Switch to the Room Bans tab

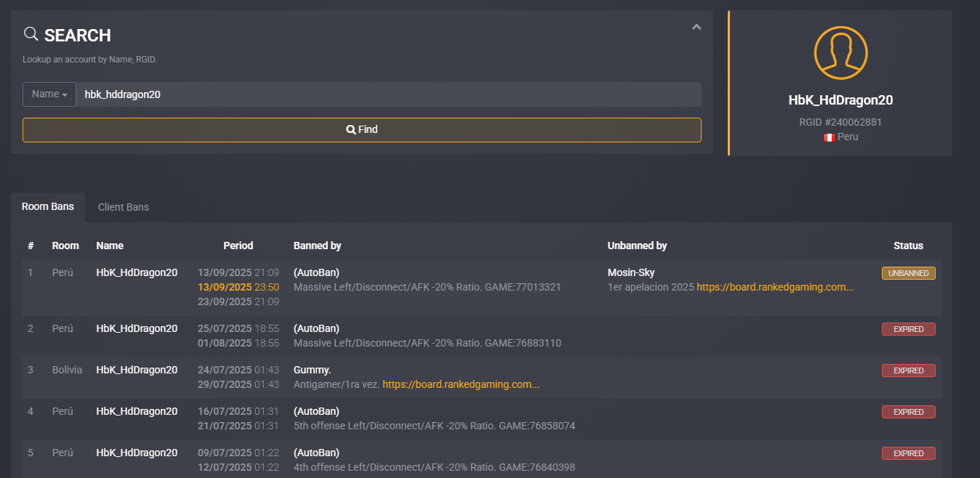[x=48, y=207]
